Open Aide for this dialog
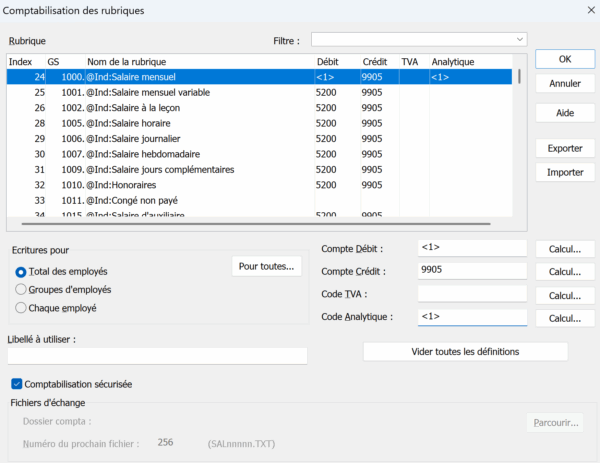Viewport: 600px width, 463px height. point(565,113)
